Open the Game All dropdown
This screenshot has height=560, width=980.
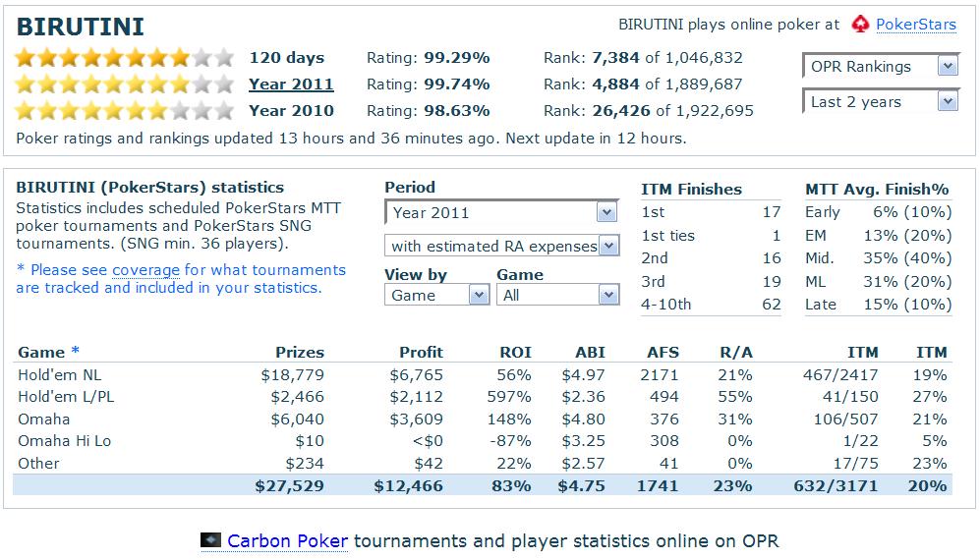pos(558,295)
